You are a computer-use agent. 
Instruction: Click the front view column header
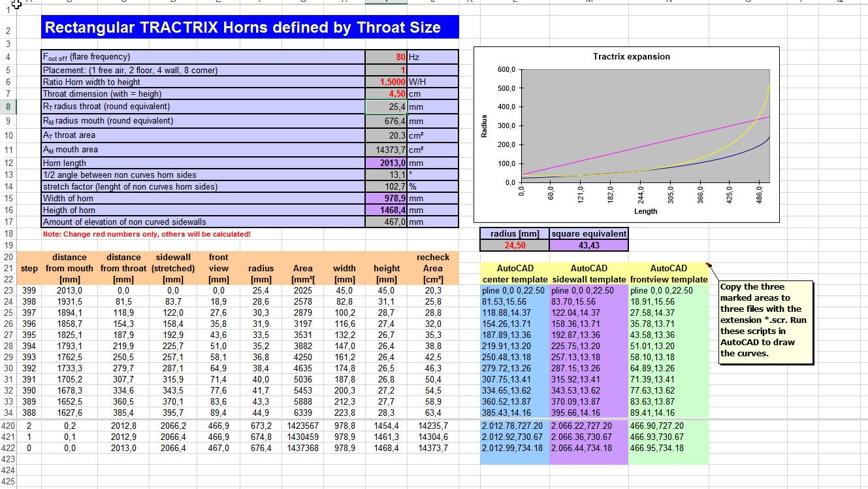[x=218, y=268]
